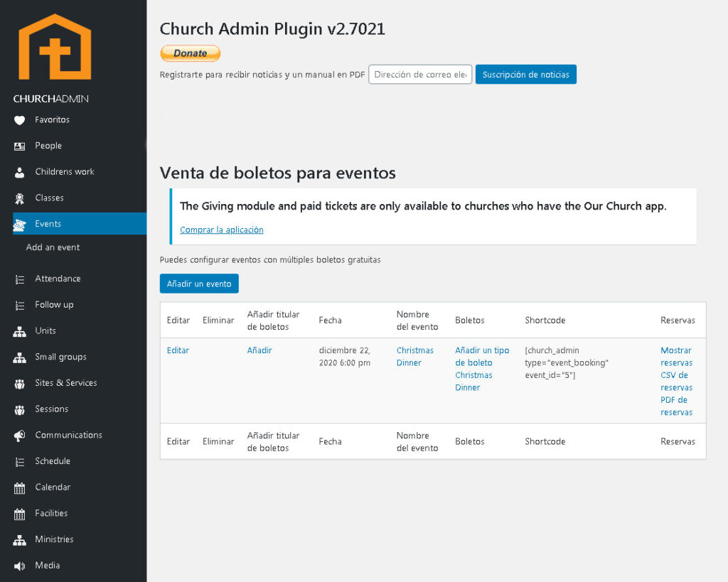Click the group icon beside Sessions

click(20, 409)
